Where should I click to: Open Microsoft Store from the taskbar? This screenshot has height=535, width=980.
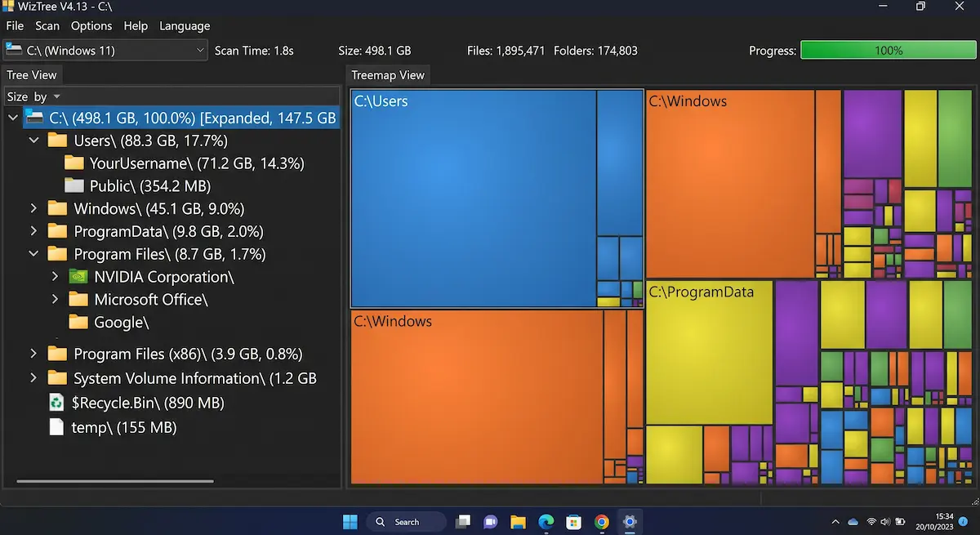click(x=574, y=521)
